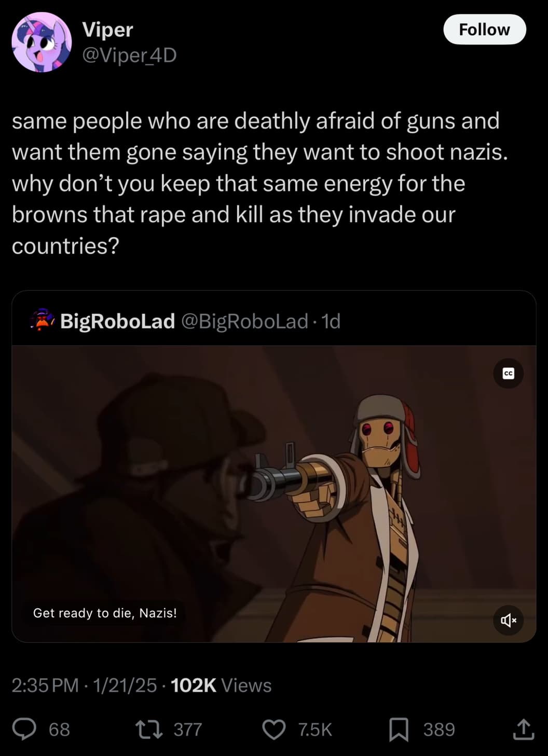
Task: Open the @BigRoboLad handle
Action: click(245, 321)
